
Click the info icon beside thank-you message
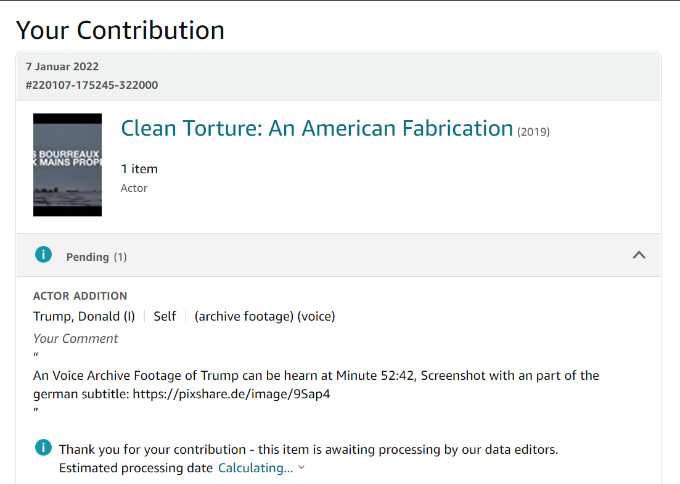pyautogui.click(x=43, y=447)
